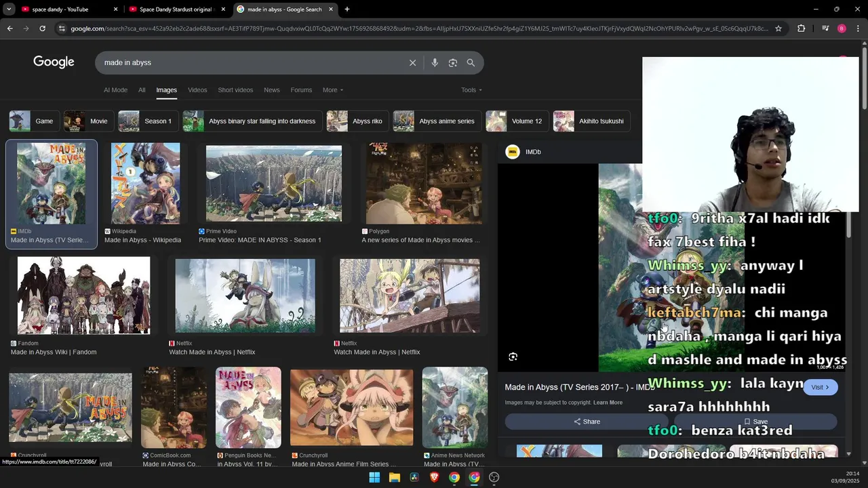Screen dimensions: 868x488
Task: Open the media control icon in toolbar
Action: (825, 28)
